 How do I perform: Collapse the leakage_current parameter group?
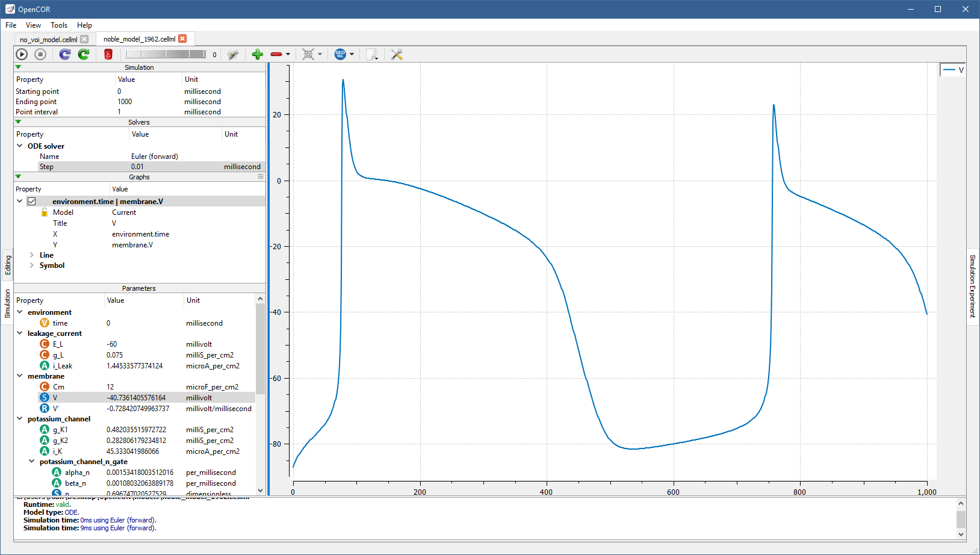20,333
